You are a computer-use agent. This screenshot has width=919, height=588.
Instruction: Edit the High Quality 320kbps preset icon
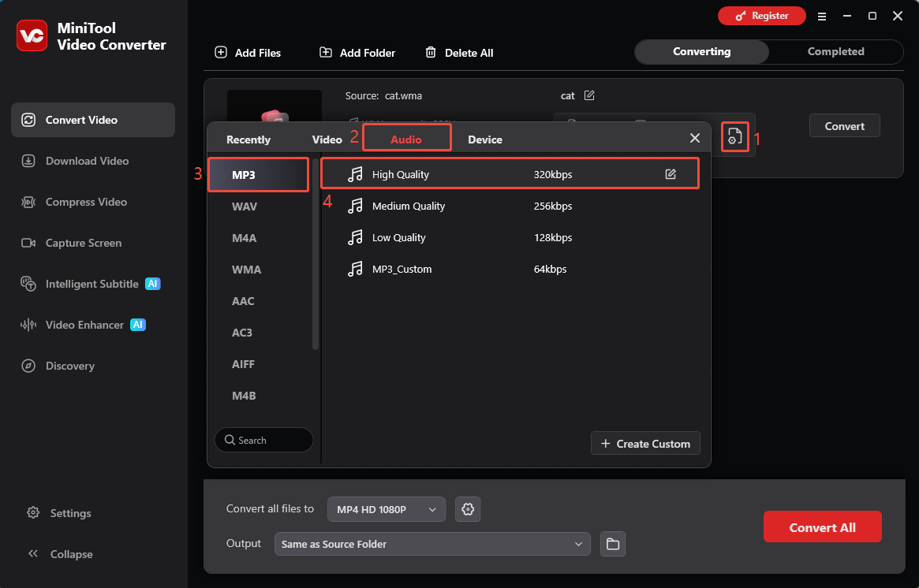[671, 174]
